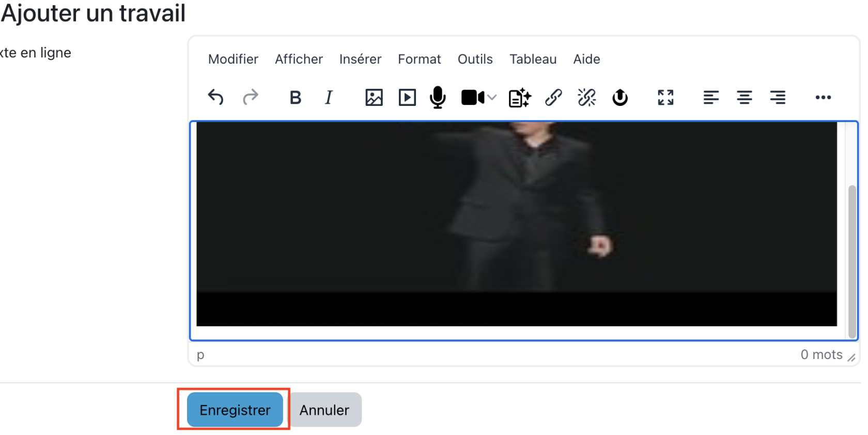Align text to the left
This screenshot has width=868, height=435.
711,97
